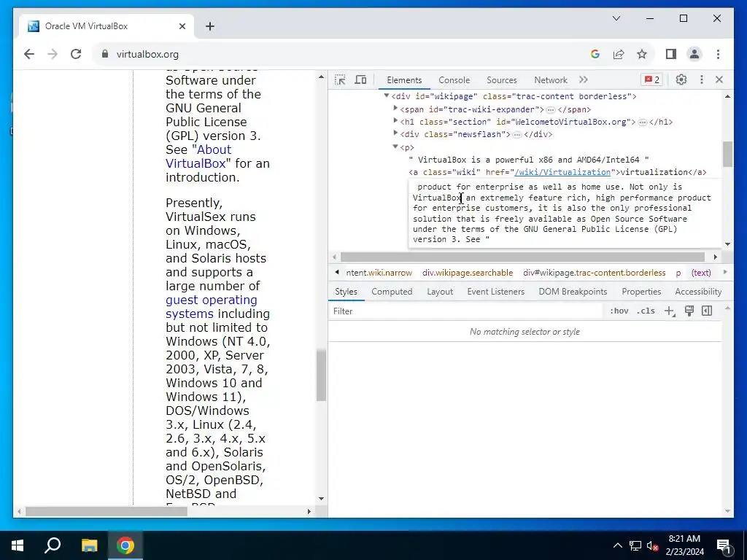Switch to the Console tab
This screenshot has width=747, height=560.
454,80
